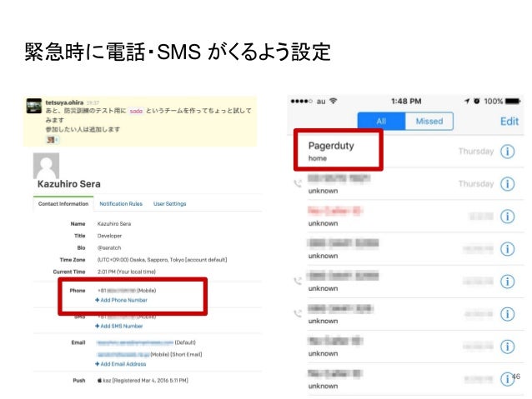Click the battery icon in the phone status bar

pyautogui.click(x=513, y=101)
